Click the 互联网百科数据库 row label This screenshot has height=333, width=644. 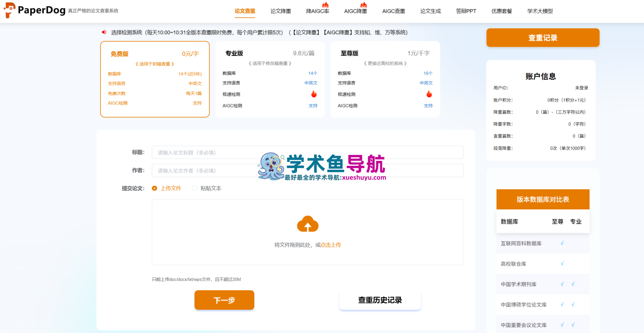coord(521,243)
